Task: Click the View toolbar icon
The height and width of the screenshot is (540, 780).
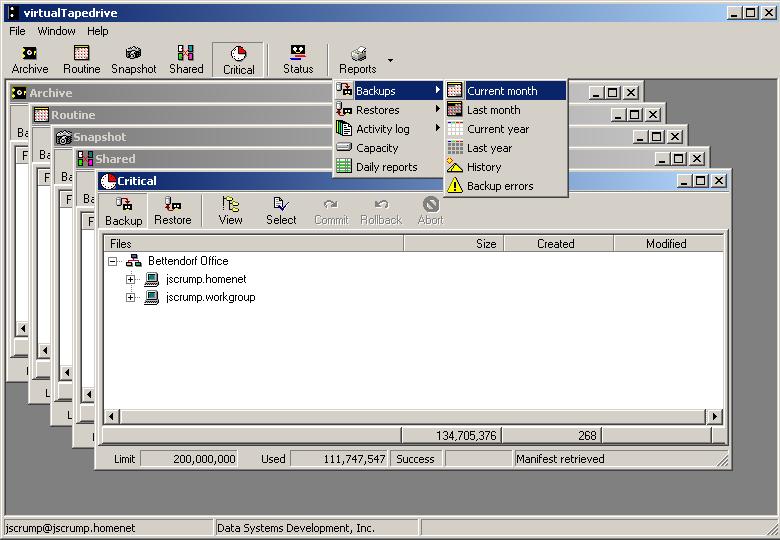Action: [x=231, y=211]
